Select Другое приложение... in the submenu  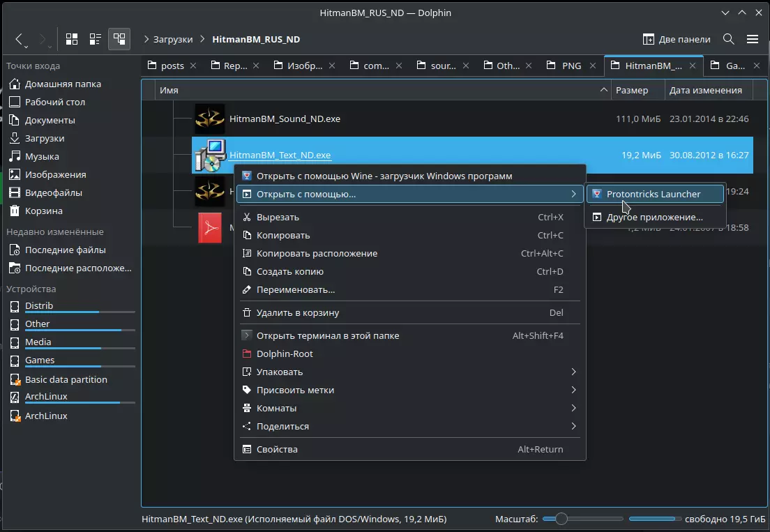coord(654,217)
